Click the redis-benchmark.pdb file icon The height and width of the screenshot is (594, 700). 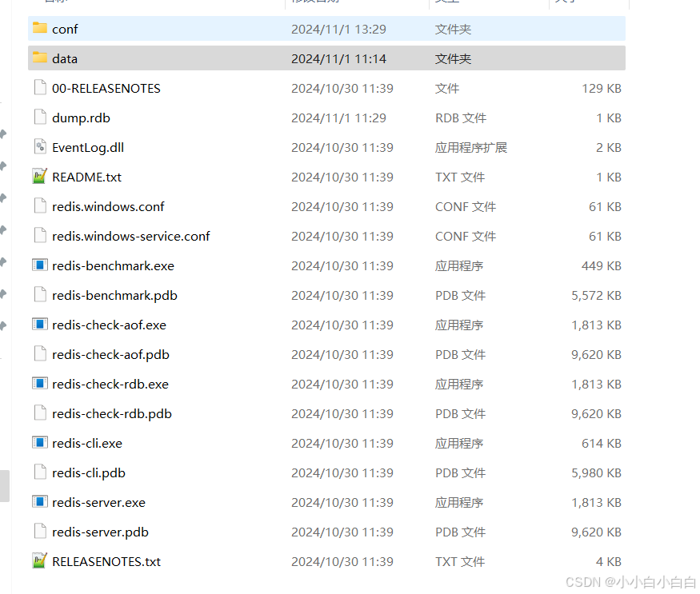pos(40,294)
